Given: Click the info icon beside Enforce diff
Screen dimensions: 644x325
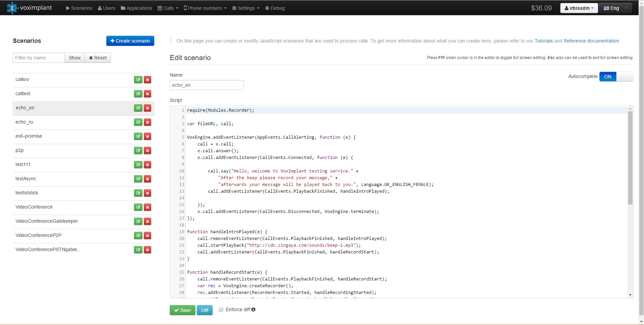Looking at the screenshot, I should pyautogui.click(x=253, y=309).
